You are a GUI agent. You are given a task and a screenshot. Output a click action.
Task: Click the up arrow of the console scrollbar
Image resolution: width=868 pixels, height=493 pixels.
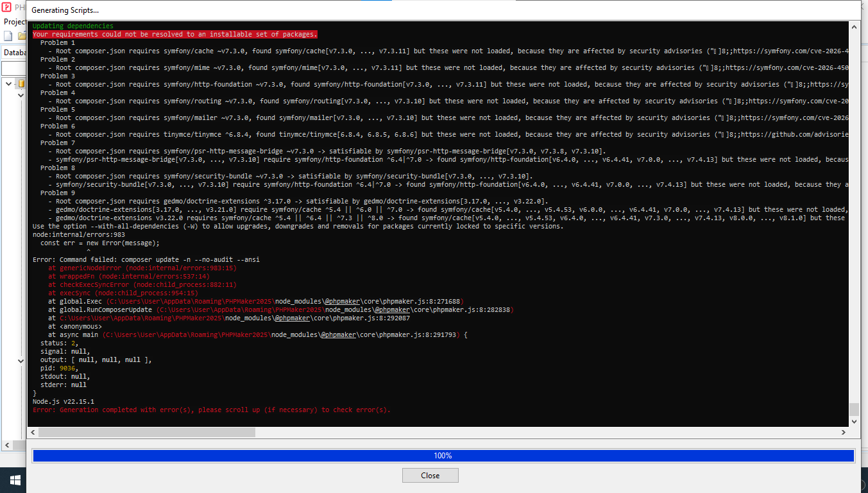point(853,26)
